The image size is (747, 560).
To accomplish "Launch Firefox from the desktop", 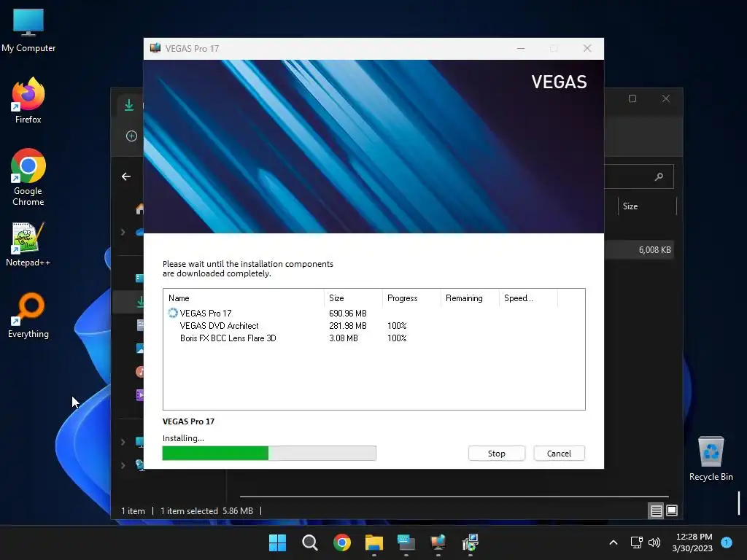I will tap(28, 101).
